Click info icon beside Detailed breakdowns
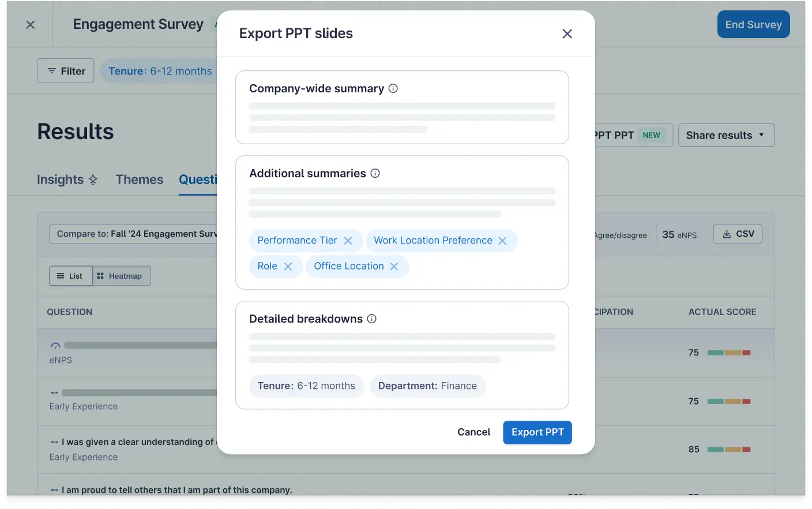 (x=372, y=319)
